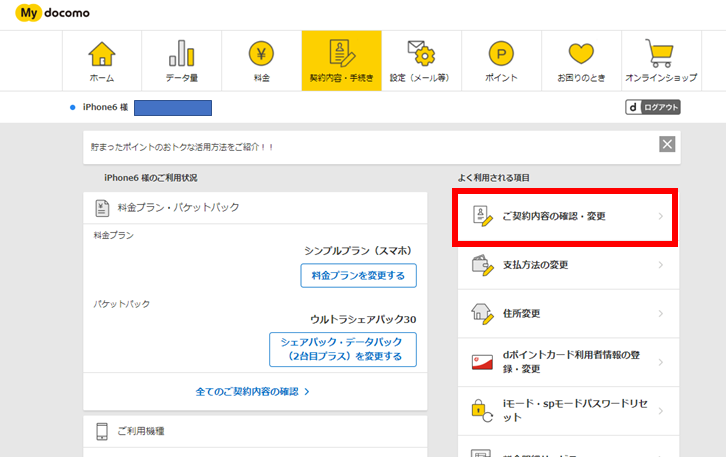
Task: Open the 設定（メール等） tab
Action: [421, 61]
